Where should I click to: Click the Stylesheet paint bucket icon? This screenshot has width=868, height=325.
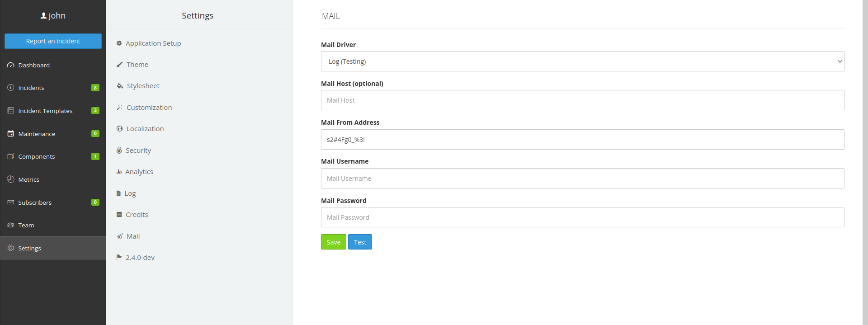(120, 86)
